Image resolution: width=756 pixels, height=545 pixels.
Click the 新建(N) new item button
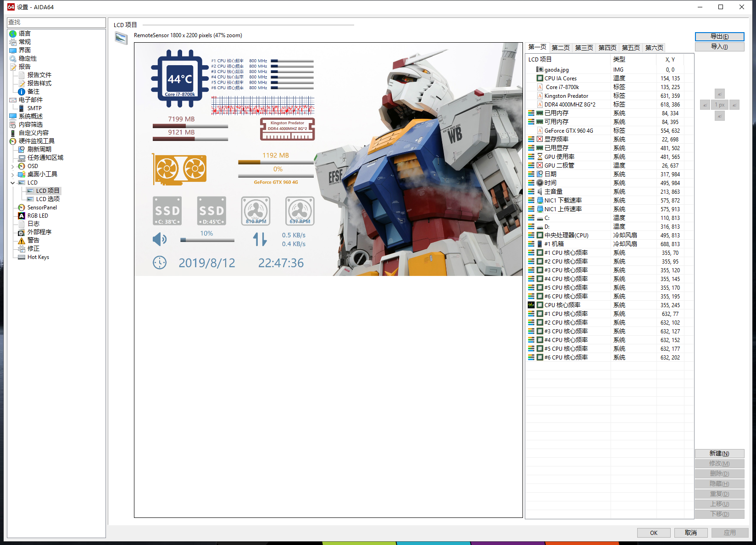coord(719,453)
